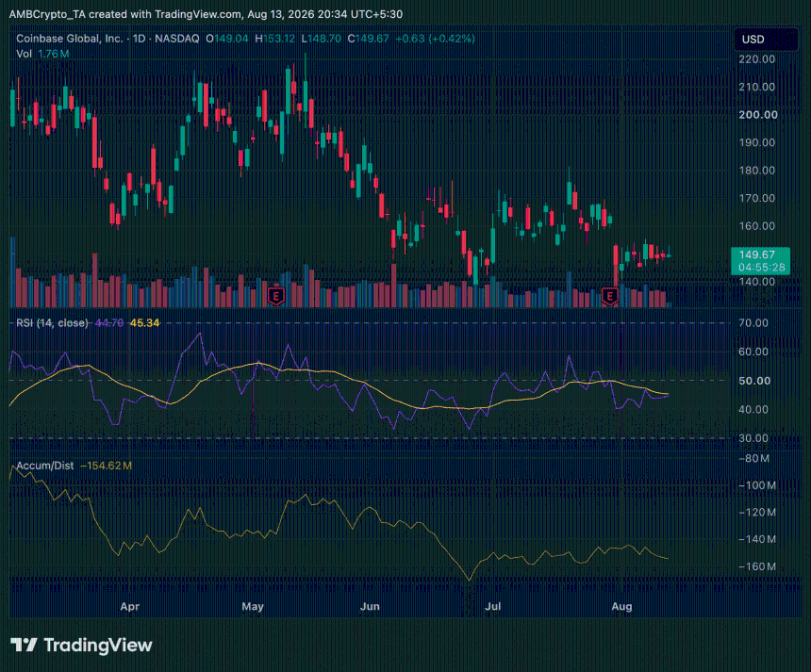Click the Accum/Dist indicator label
811x672 pixels.
pos(45,466)
